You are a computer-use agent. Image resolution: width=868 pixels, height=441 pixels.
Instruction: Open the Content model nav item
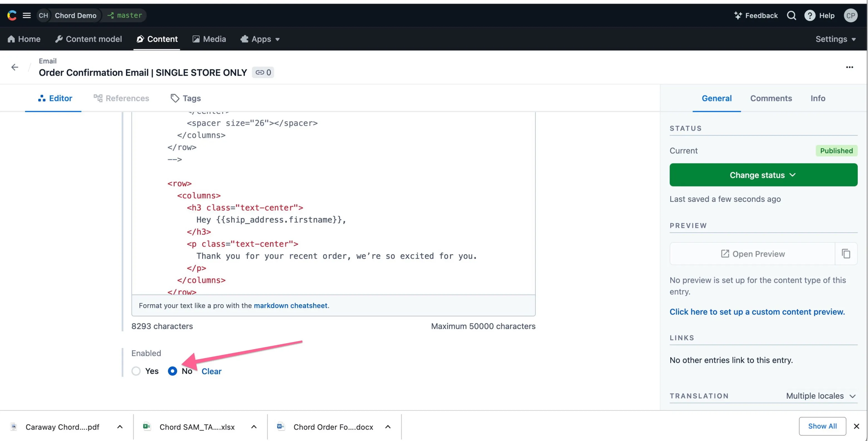click(88, 39)
